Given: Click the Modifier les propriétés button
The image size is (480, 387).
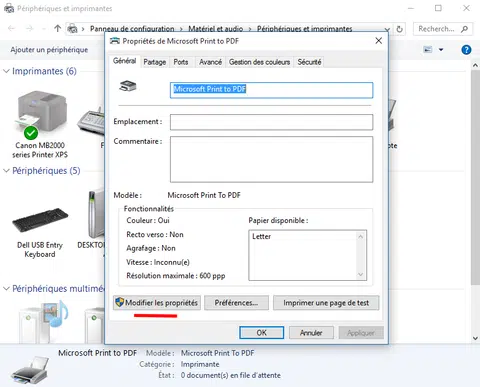Looking at the screenshot, I should pyautogui.click(x=157, y=303).
